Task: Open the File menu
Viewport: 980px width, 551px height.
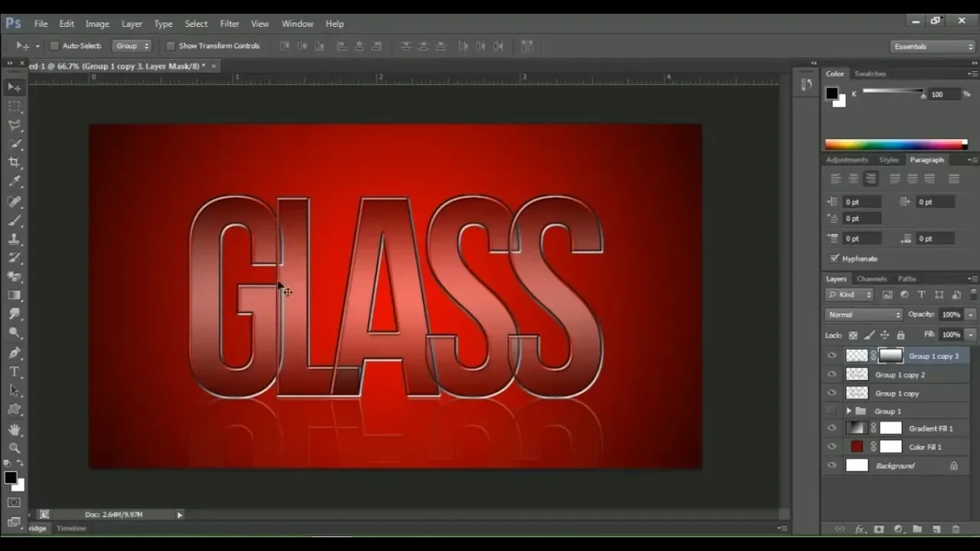Action: tap(41, 24)
